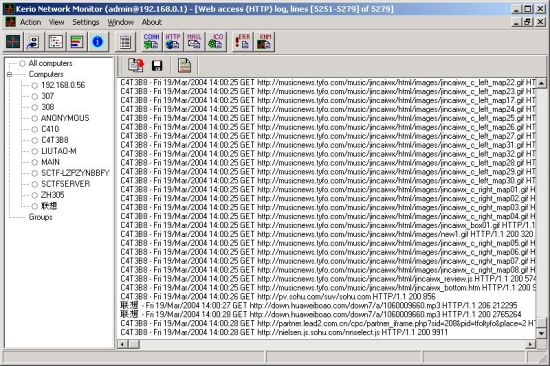Image resolution: width=550 pixels, height=366 pixels.
Task: Open the HTTP log toolbar icon
Action: 173,42
